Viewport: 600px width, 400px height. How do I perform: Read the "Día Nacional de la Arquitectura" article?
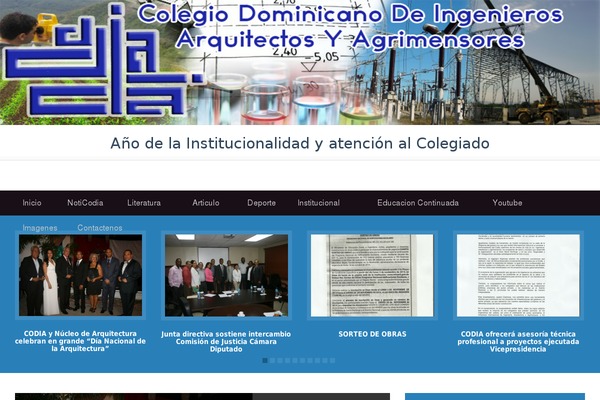pos(80,341)
